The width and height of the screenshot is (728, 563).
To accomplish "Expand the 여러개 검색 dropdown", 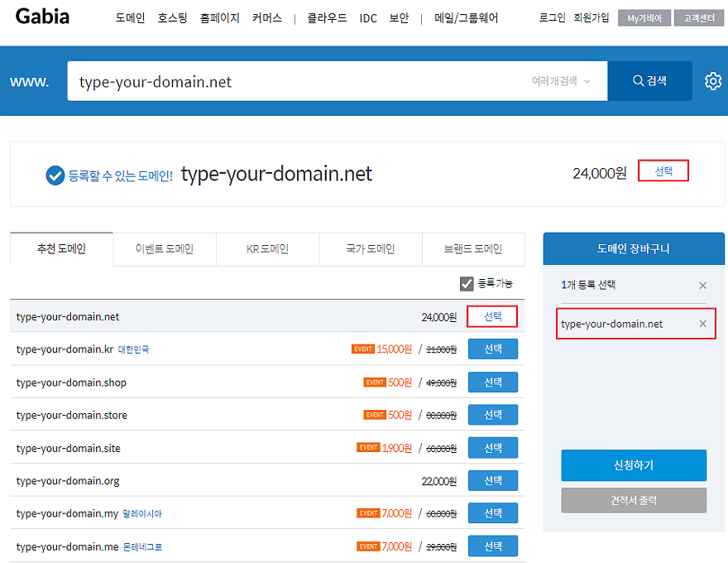I will tap(562, 81).
